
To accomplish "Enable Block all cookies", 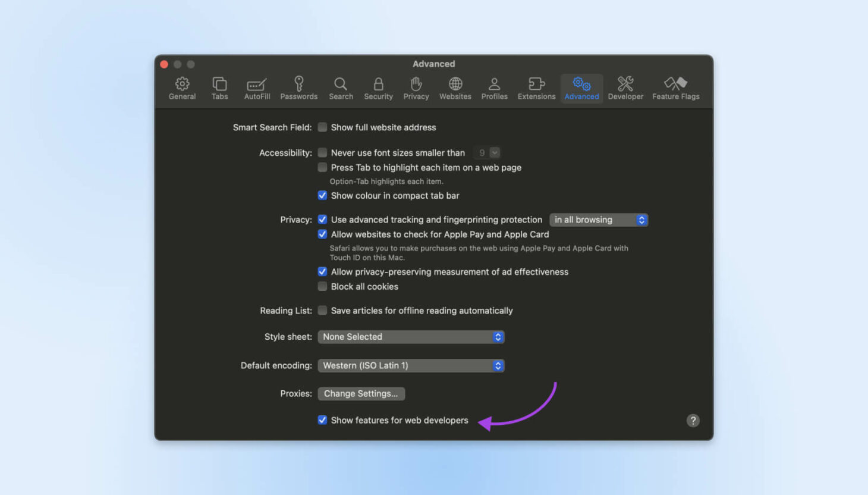I will 322,286.
